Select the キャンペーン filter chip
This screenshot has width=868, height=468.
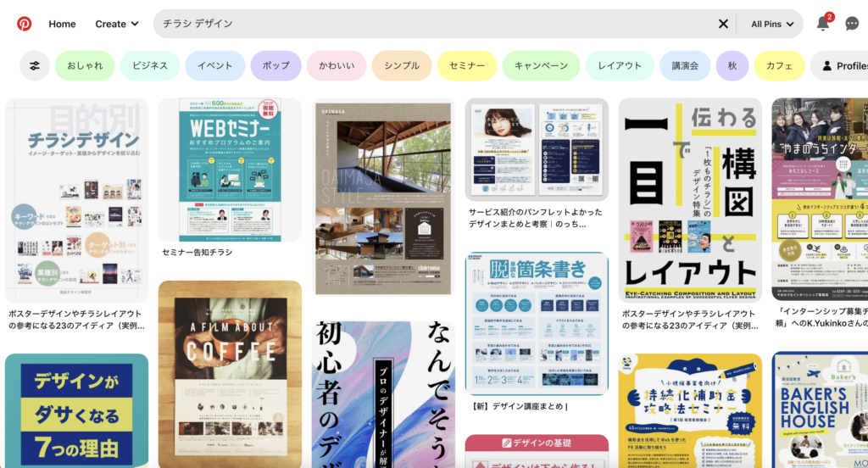tap(541, 65)
